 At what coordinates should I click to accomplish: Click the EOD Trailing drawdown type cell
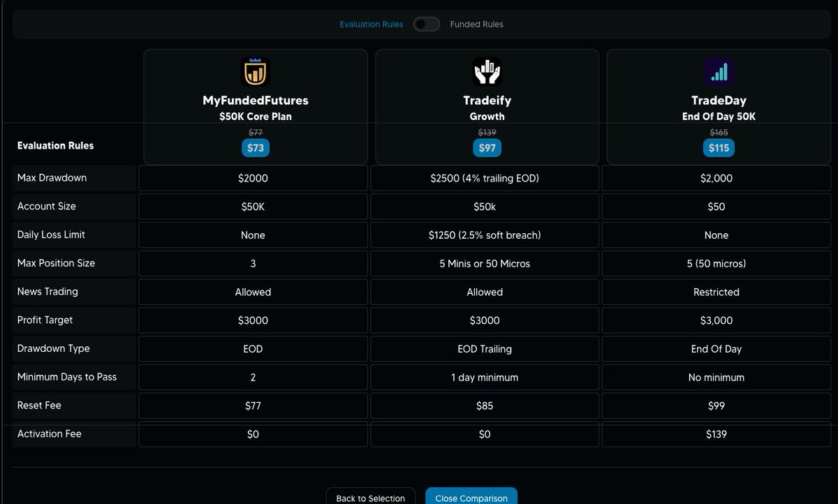click(x=485, y=348)
